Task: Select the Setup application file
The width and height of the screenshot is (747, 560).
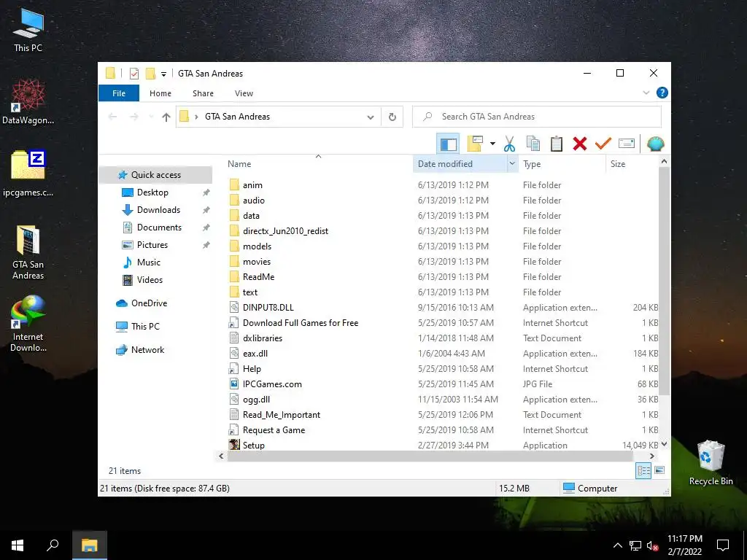Action: [253, 446]
